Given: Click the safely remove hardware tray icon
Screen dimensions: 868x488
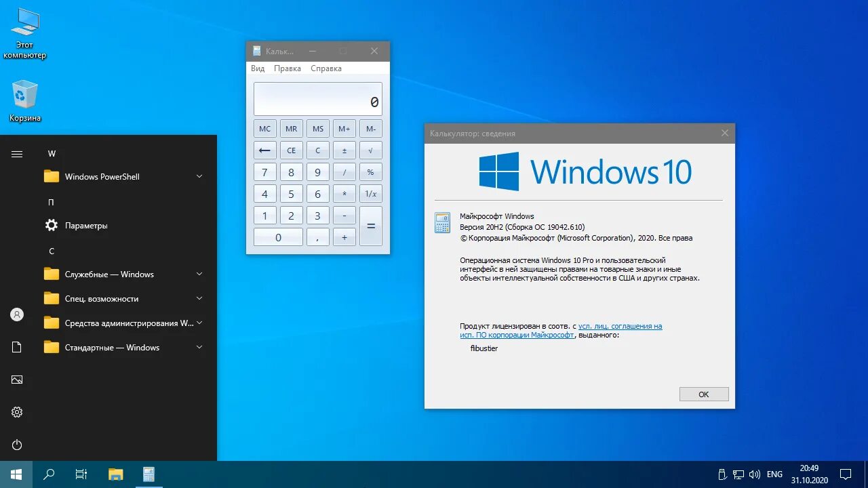Looking at the screenshot, I should (723, 474).
